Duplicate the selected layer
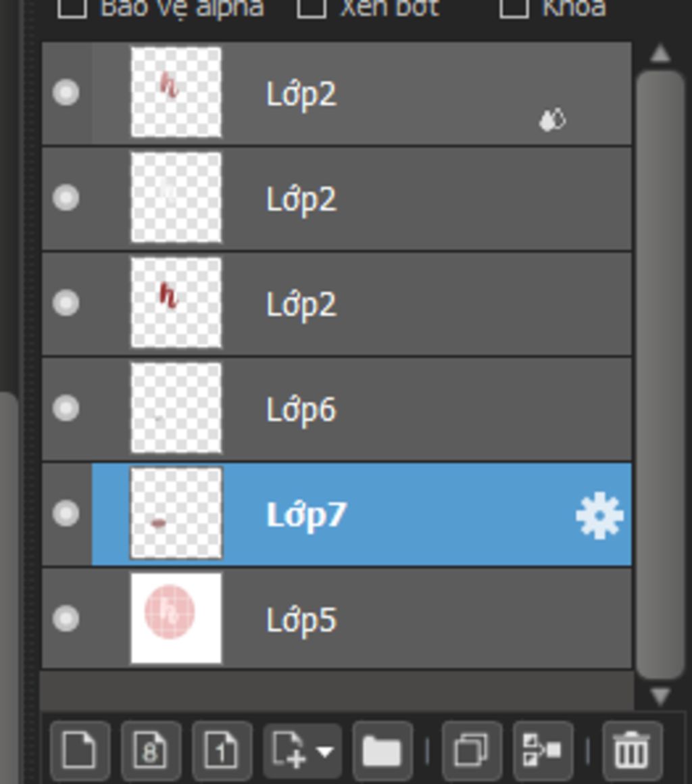Viewport: 692px width, 784px height. (472, 750)
